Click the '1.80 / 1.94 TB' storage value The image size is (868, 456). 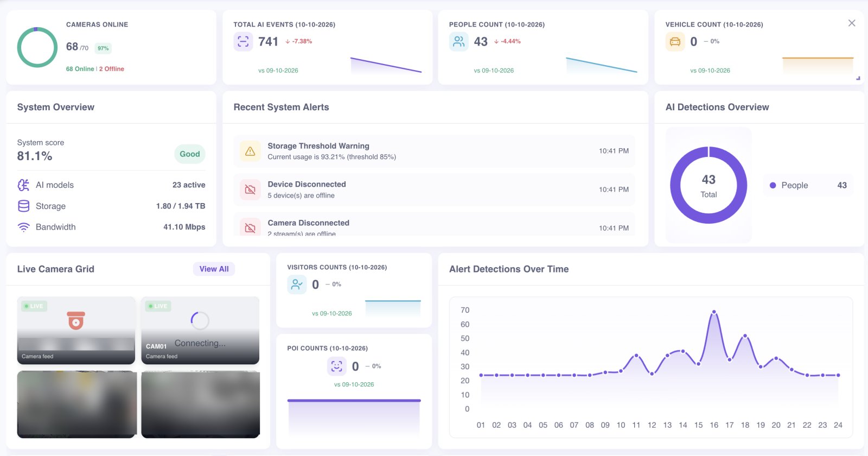tap(181, 206)
